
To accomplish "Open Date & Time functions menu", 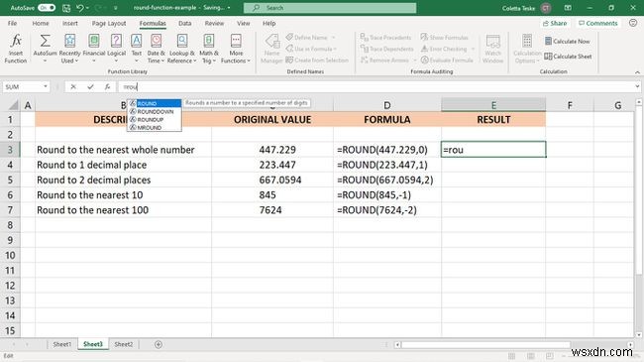I will [157, 49].
